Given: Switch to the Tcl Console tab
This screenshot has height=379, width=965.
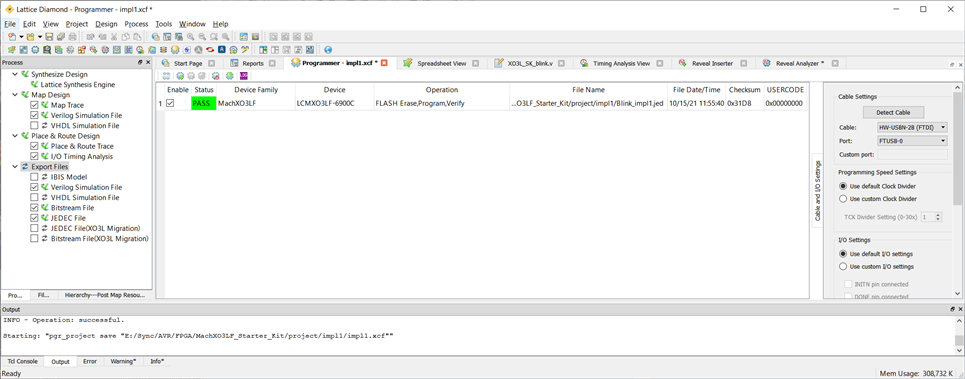Looking at the screenshot, I should [22, 361].
